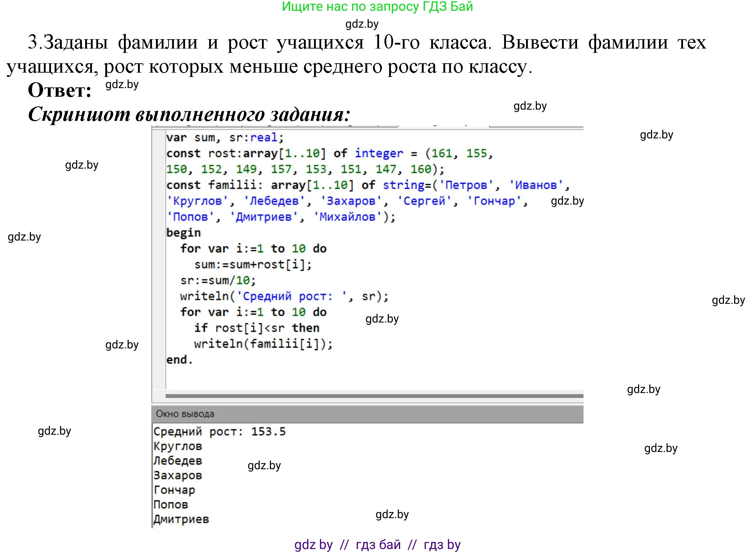Click the purple footer link "gdz by // гдз бай"
756x553 pixels.
tap(377, 544)
